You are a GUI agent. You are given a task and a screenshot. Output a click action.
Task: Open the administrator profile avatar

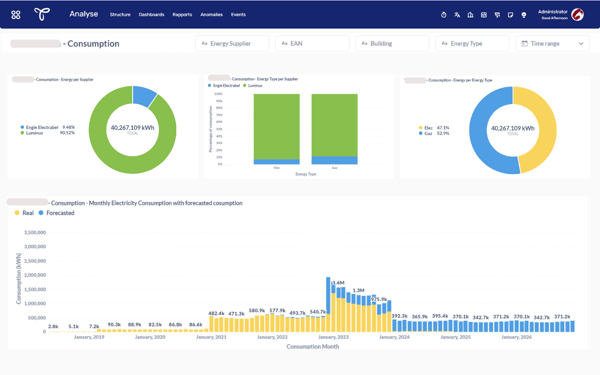pos(577,15)
